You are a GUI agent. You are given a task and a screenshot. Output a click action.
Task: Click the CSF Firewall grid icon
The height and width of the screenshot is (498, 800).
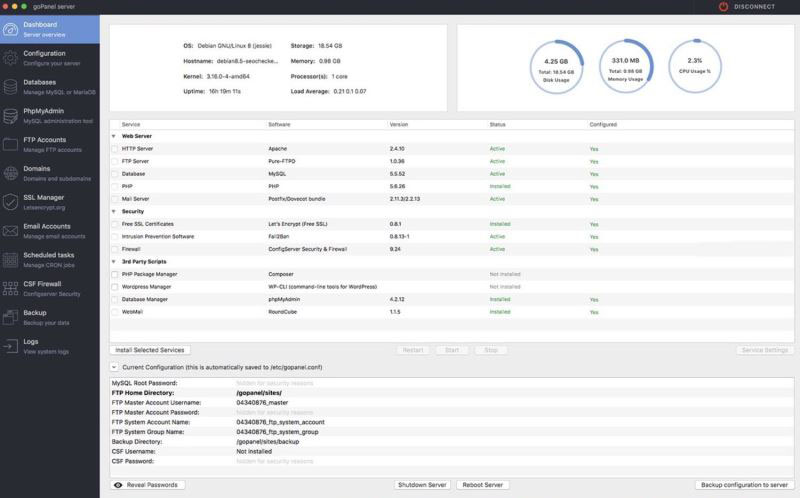pos(10,289)
